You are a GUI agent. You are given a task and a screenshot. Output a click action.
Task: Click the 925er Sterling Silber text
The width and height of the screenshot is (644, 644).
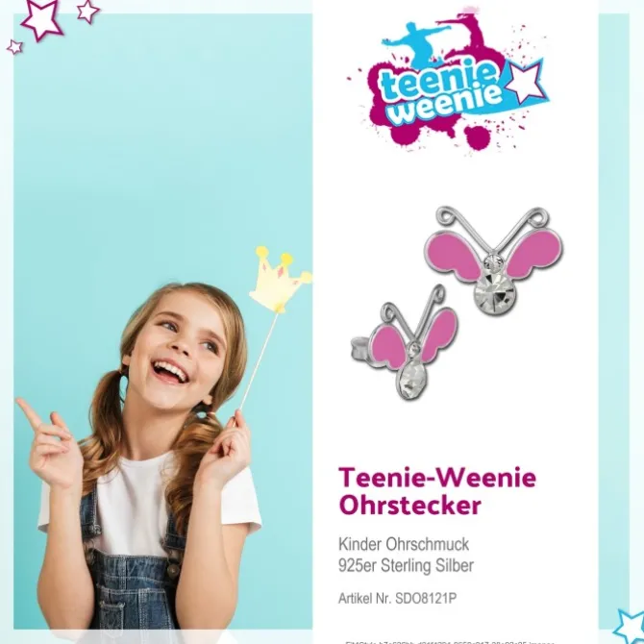(406, 565)
